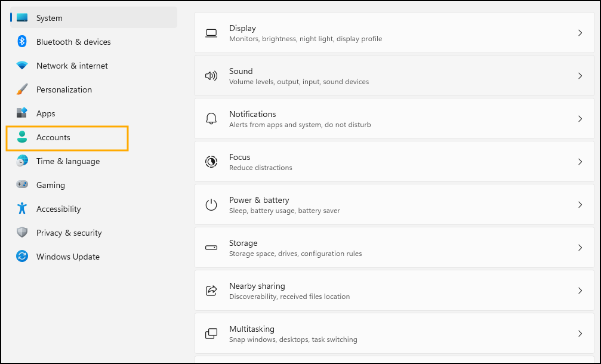601x364 pixels.
Task: Click the Privacy & security shield icon
Action: click(22, 233)
